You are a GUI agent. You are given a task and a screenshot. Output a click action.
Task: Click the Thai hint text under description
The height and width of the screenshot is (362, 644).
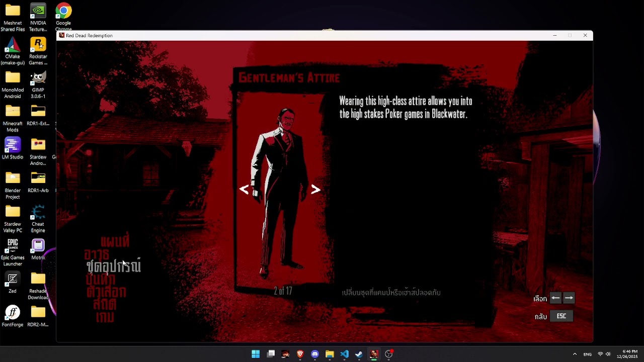[x=391, y=293]
